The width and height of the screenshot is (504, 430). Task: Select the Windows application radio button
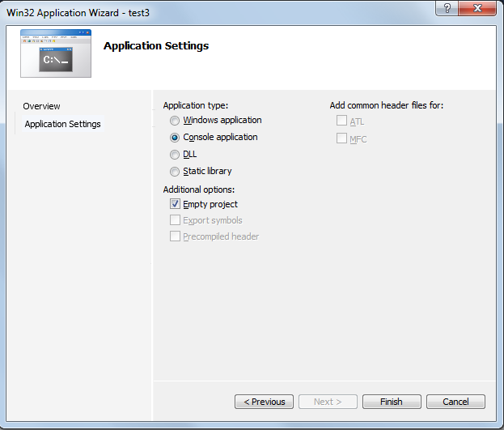[175, 121]
